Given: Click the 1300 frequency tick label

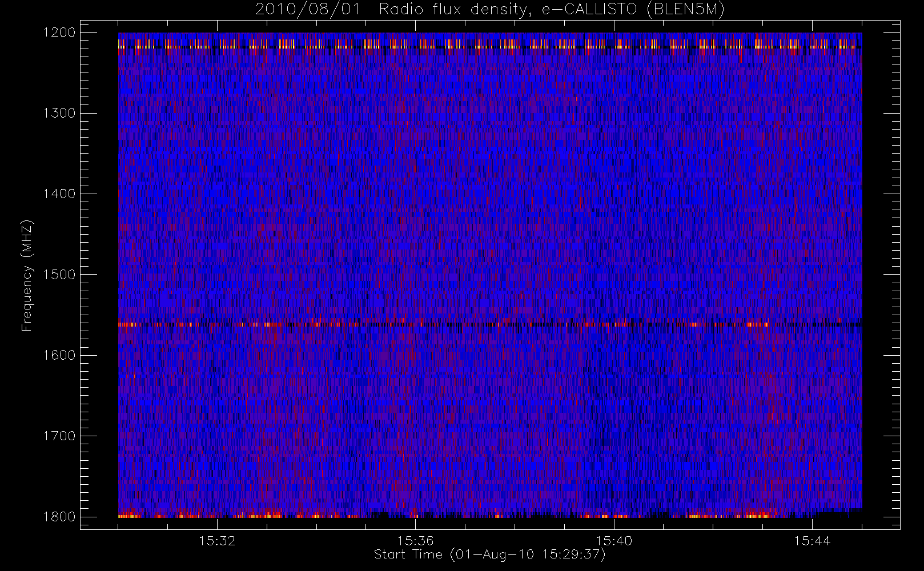Looking at the screenshot, I should coord(59,113).
